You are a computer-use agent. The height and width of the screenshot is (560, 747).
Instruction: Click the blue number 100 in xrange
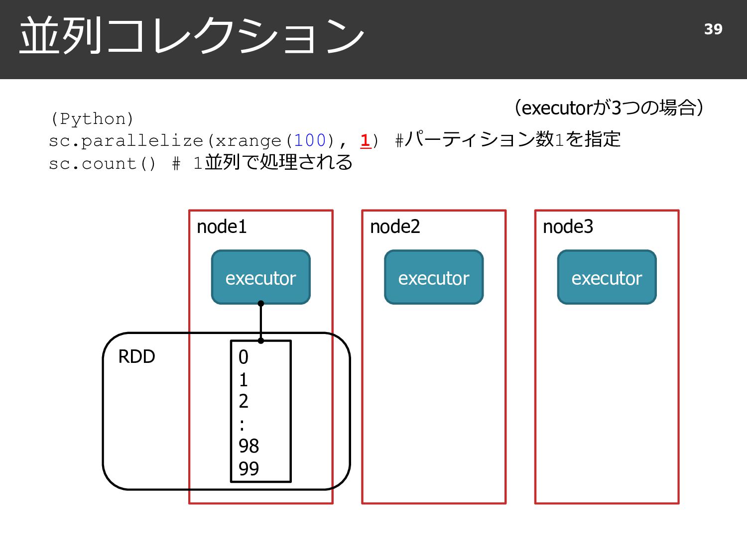coord(310,140)
